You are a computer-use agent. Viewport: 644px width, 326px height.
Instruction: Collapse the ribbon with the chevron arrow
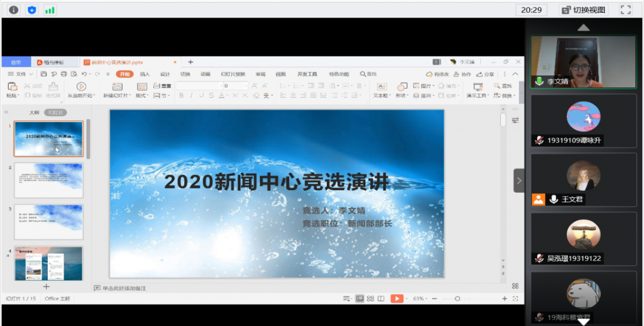(x=515, y=74)
